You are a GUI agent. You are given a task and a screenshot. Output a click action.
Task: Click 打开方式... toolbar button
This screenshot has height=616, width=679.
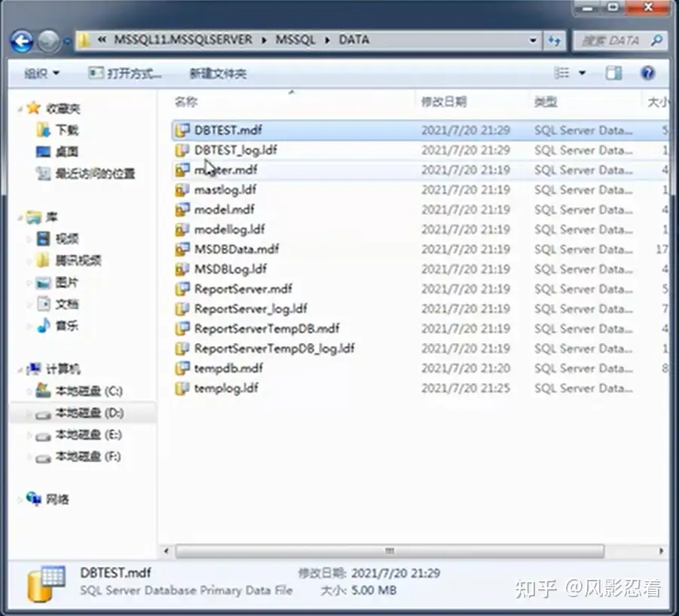click(x=124, y=73)
